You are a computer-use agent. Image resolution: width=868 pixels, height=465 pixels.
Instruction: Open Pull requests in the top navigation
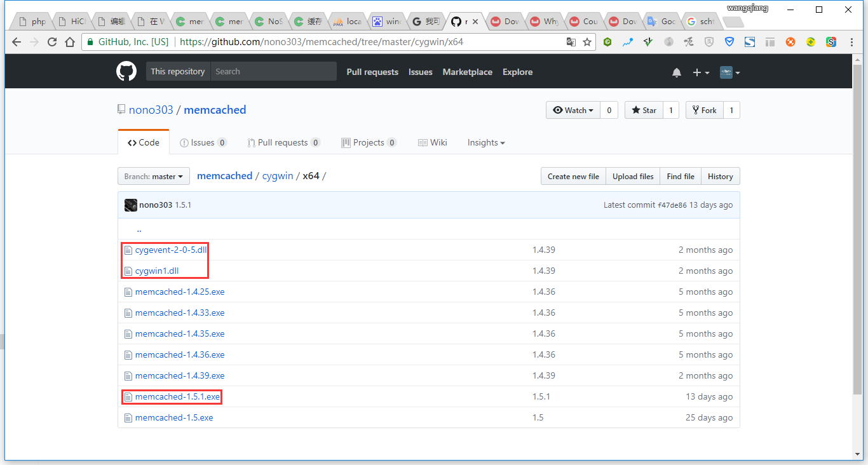coord(372,72)
